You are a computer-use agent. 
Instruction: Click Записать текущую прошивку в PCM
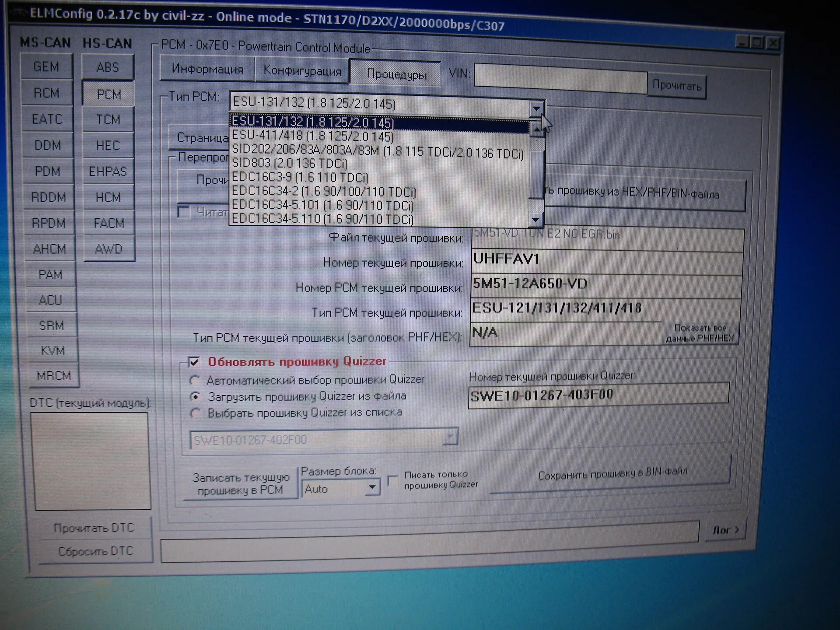coord(241,483)
